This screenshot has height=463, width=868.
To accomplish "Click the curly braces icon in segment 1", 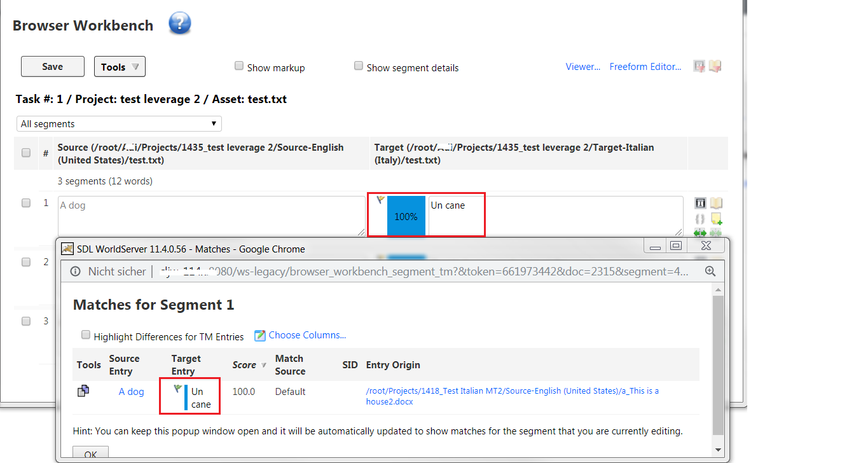I will coord(700,219).
